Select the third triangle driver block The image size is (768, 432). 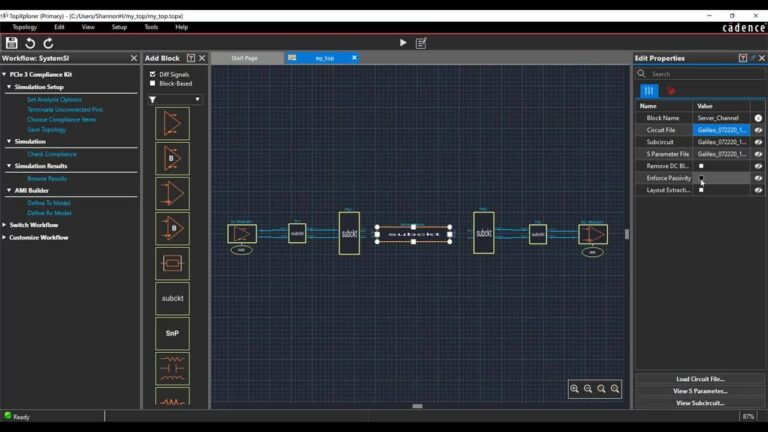[x=172, y=193]
